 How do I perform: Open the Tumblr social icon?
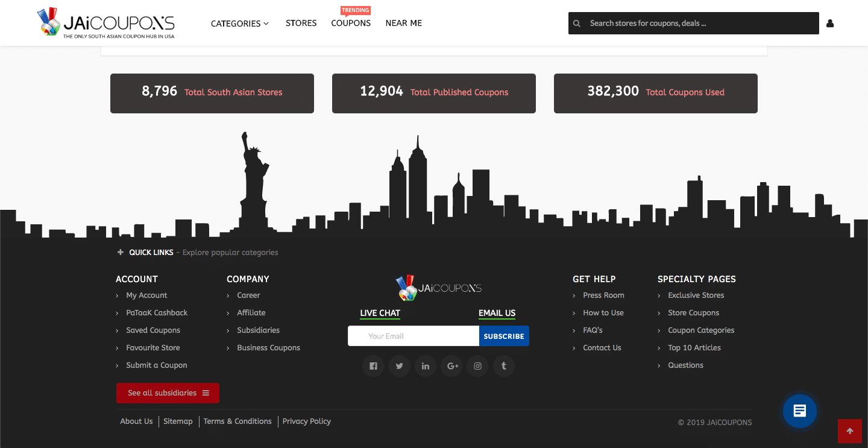[x=504, y=366]
